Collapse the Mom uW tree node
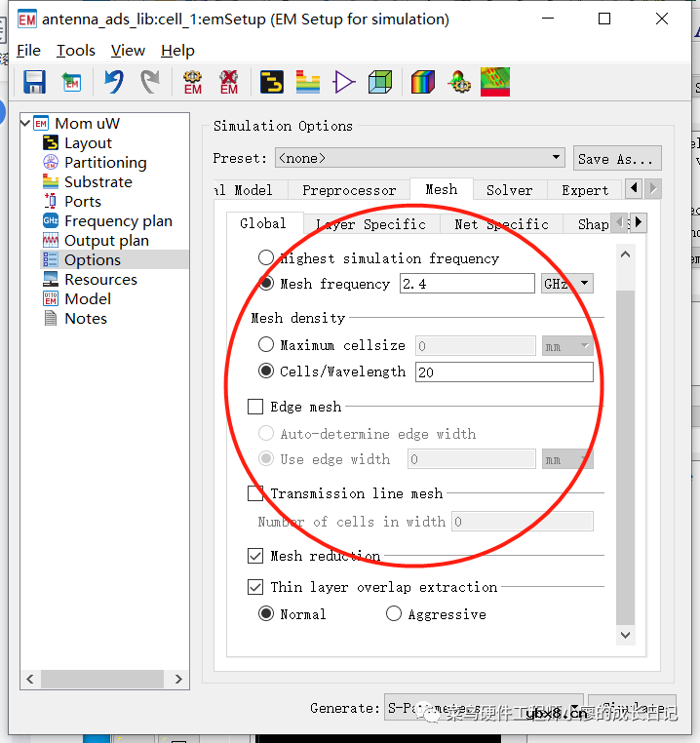The image size is (700, 743). [x=25, y=123]
